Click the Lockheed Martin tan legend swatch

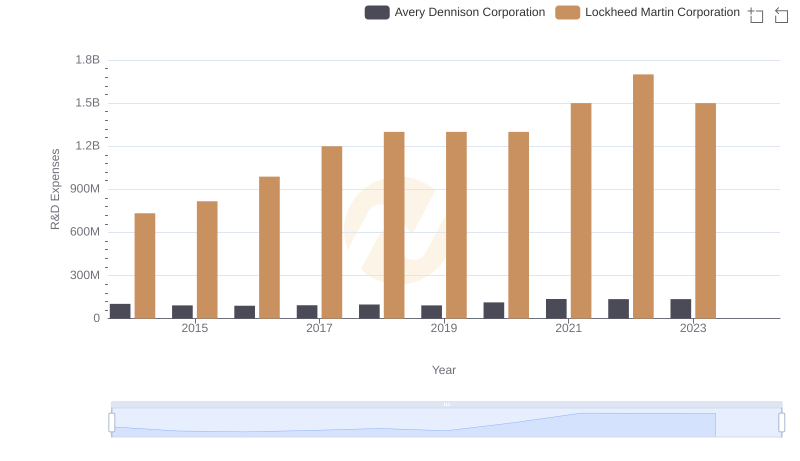[x=567, y=12]
